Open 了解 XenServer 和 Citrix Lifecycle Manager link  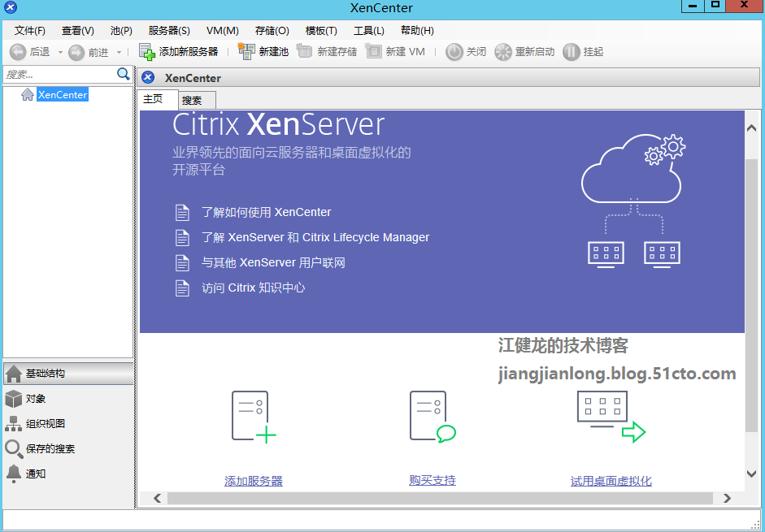pyautogui.click(x=315, y=237)
